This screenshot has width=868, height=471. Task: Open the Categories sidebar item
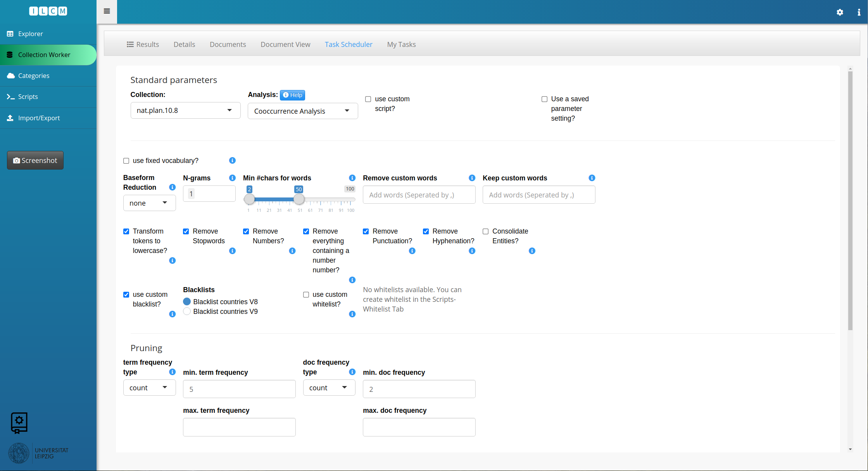click(x=34, y=76)
